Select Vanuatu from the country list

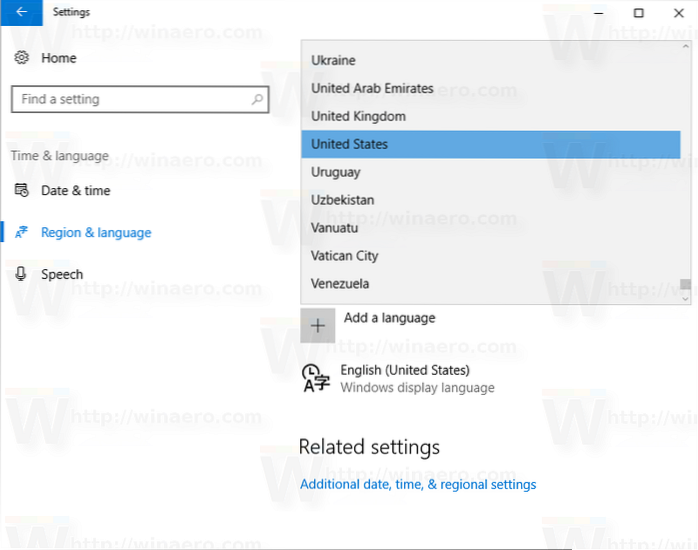[491, 228]
